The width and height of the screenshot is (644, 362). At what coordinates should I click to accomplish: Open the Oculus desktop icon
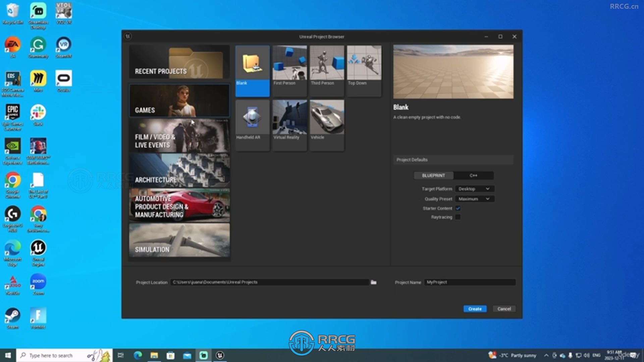click(x=64, y=81)
